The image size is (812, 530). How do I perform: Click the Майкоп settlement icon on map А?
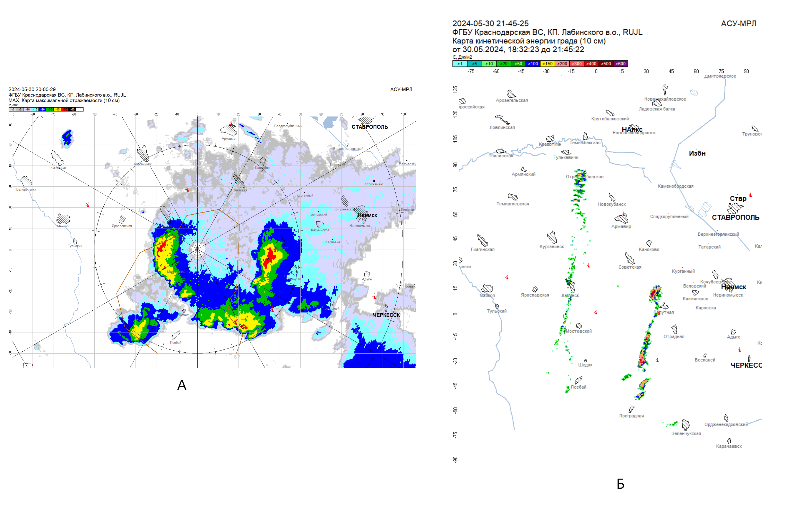63,219
